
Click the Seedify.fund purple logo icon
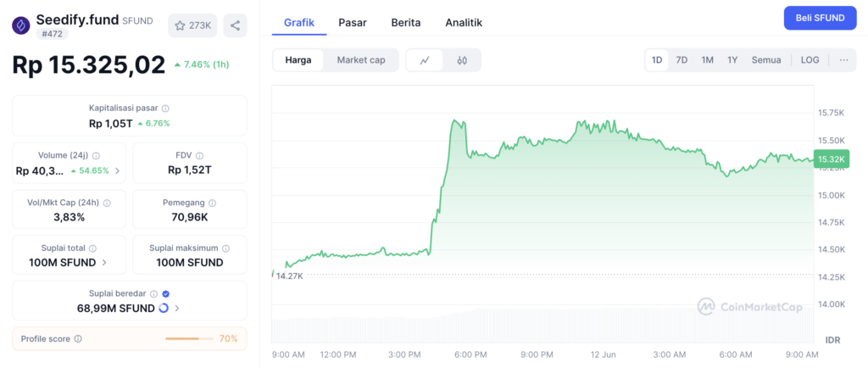tap(21, 25)
